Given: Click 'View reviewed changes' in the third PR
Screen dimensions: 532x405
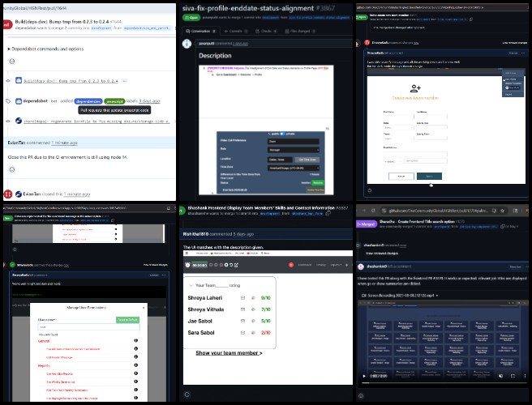Looking at the screenshot, I should point(515,43).
